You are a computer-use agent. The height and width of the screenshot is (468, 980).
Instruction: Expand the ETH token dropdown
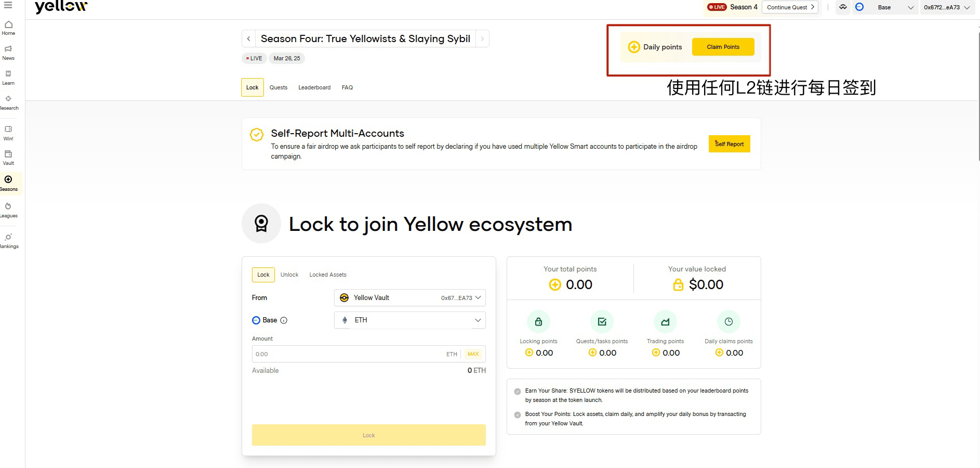pos(410,320)
